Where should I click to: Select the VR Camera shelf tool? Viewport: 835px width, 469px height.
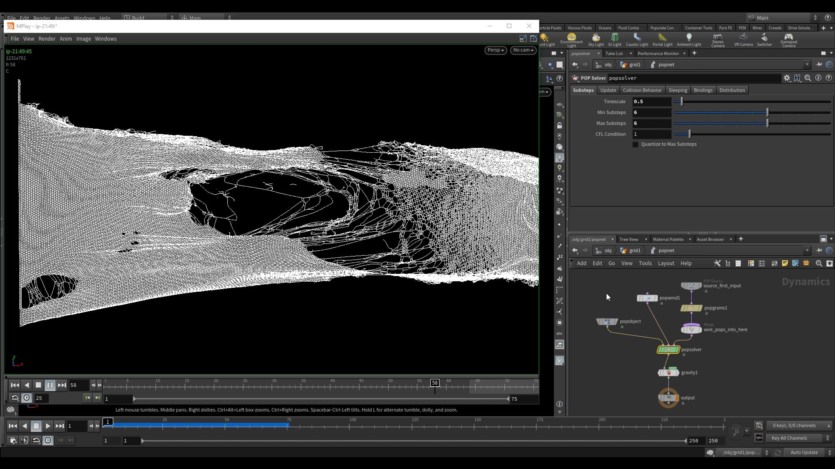tap(743, 39)
